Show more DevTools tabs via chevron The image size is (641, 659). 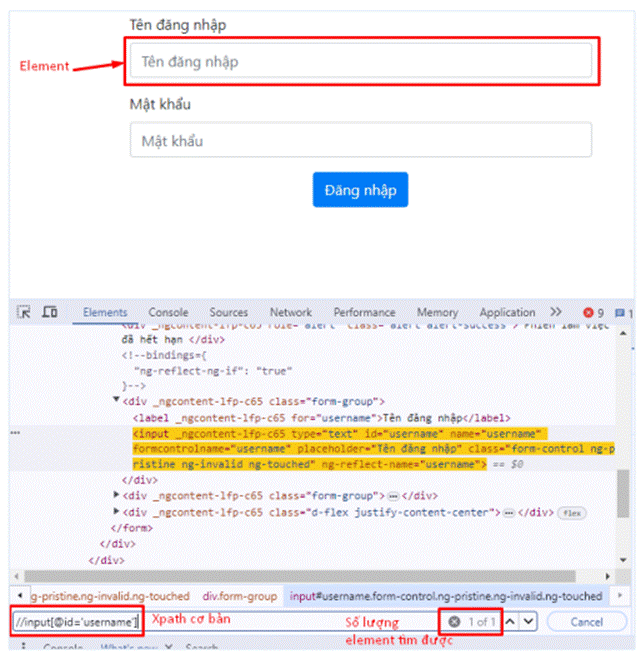pos(556,312)
